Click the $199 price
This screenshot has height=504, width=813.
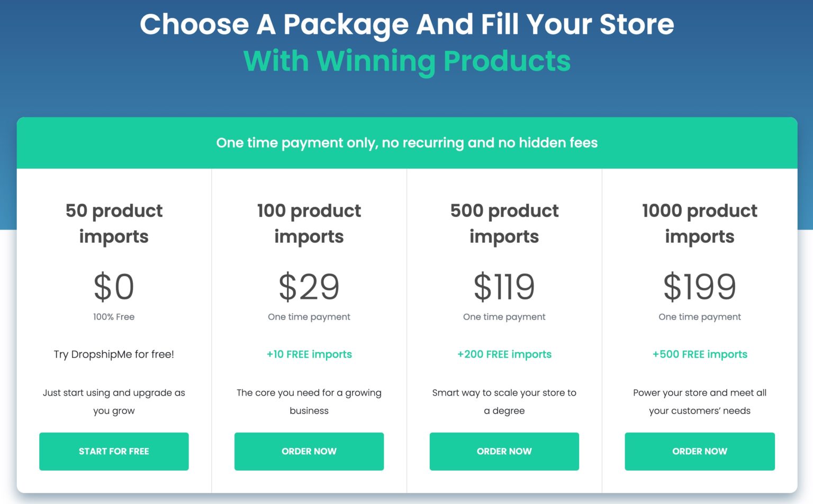pos(700,287)
